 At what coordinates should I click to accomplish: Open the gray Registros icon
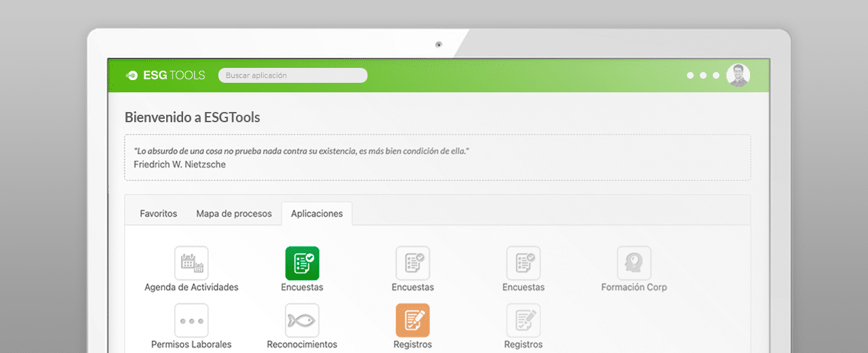(524, 320)
